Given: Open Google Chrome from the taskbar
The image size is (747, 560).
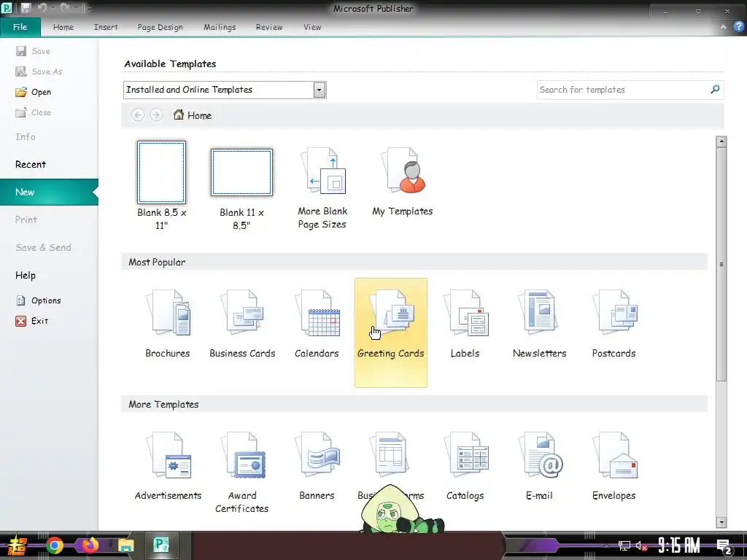Looking at the screenshot, I should click(x=54, y=545).
